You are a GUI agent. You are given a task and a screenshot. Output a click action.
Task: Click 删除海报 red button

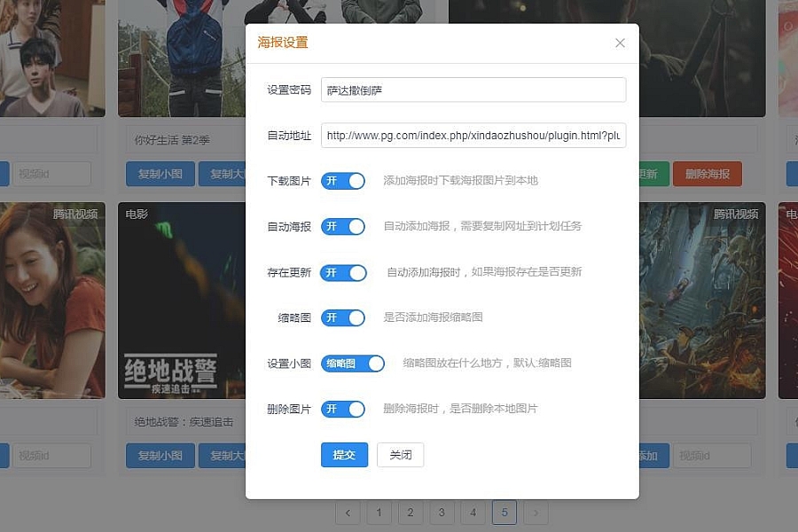tap(707, 174)
